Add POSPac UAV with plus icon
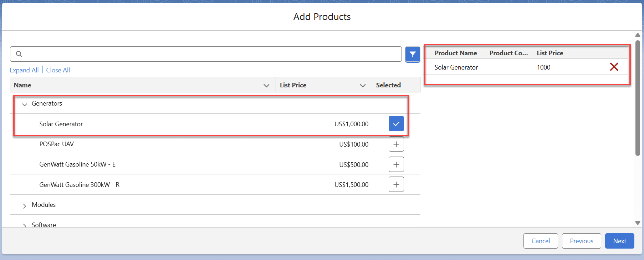Screen dimensions: 644x260 pyautogui.click(x=396, y=144)
